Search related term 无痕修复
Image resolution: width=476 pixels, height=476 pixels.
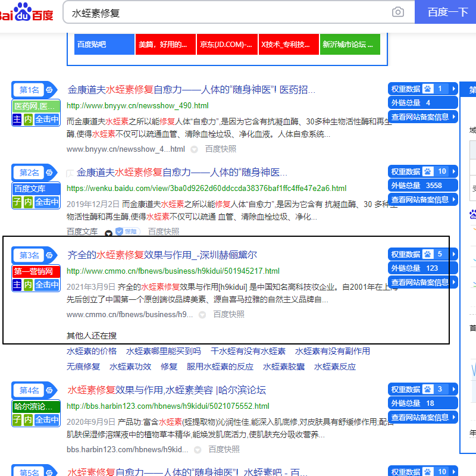click(x=83, y=367)
